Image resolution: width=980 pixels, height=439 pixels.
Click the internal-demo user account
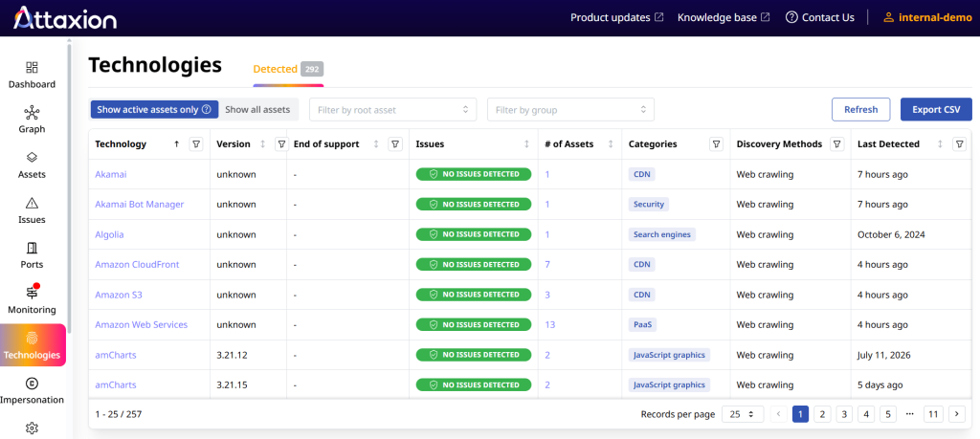pyautogui.click(x=927, y=17)
